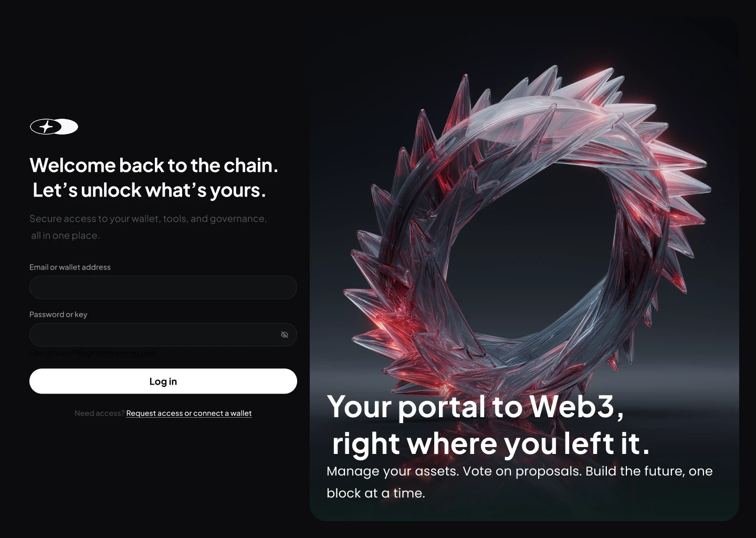Viewport: 756px width, 538px height.
Task: Click the spiked crystal ring artwork
Action: tap(525, 231)
